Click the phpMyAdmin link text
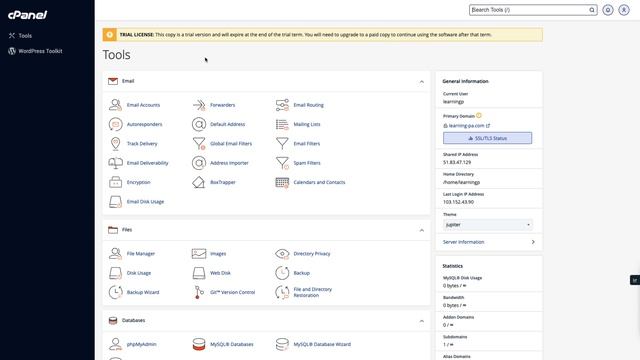Image resolution: width=640 pixels, height=360 pixels. [142, 344]
